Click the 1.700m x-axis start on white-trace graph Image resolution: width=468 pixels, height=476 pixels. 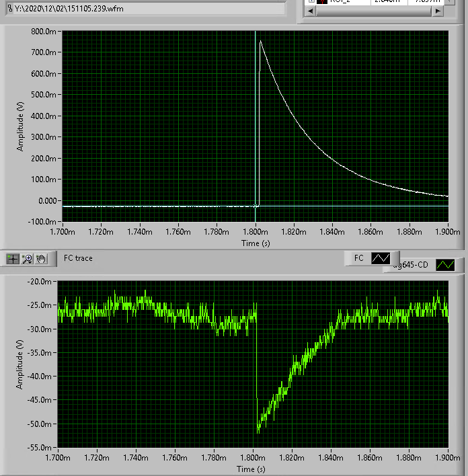(x=63, y=232)
